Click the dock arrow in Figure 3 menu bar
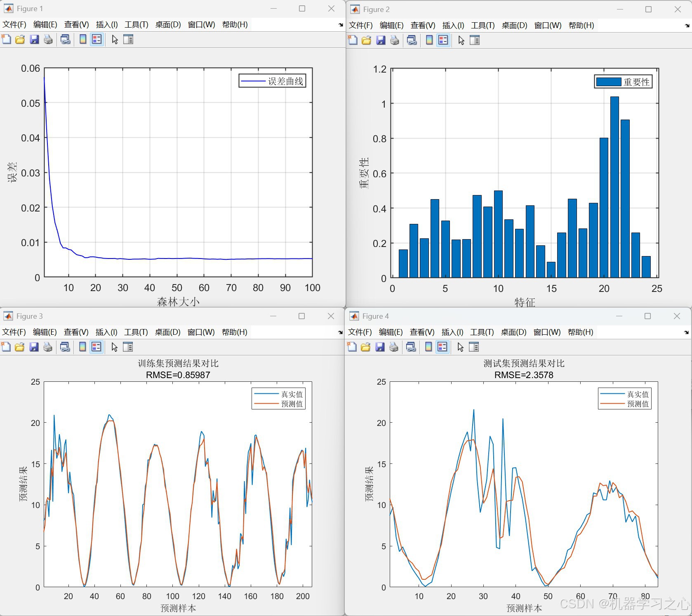The height and width of the screenshot is (616, 692). coord(340,332)
